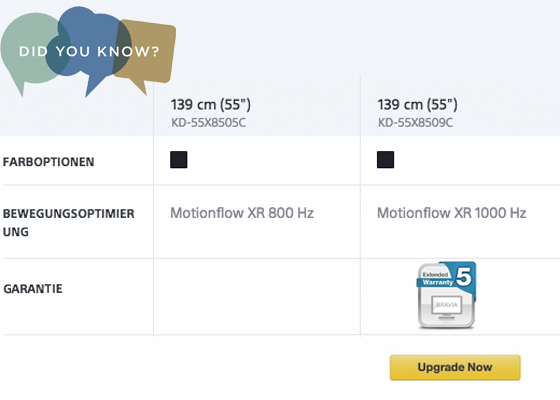Click the Motionflow XR 1000 Hz value
The width and height of the screenshot is (560, 400).
[x=452, y=213]
